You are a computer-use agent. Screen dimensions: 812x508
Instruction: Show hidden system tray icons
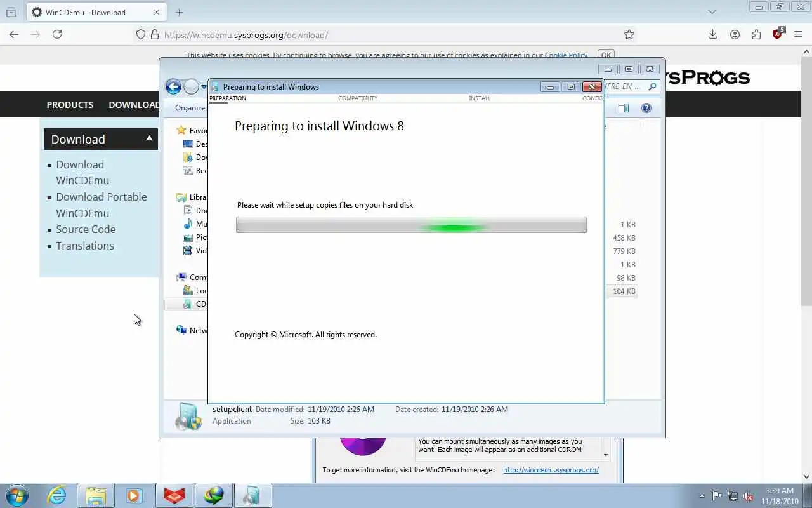pyautogui.click(x=702, y=496)
